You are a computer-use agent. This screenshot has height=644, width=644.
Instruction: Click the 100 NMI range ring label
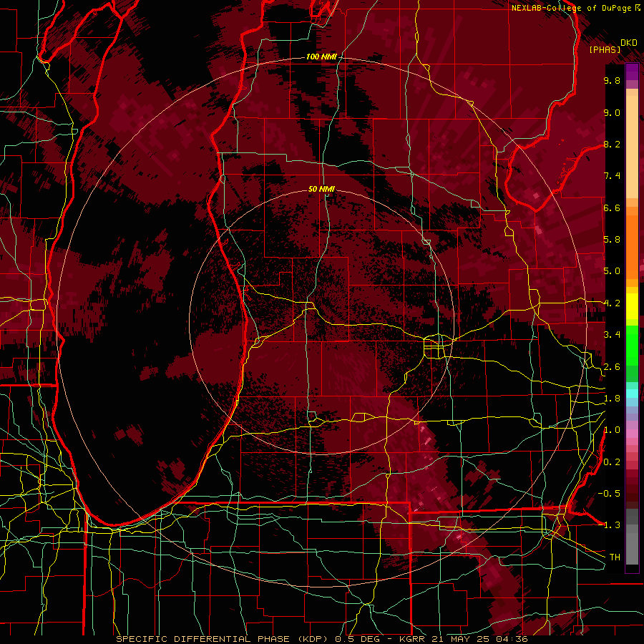[x=321, y=57]
